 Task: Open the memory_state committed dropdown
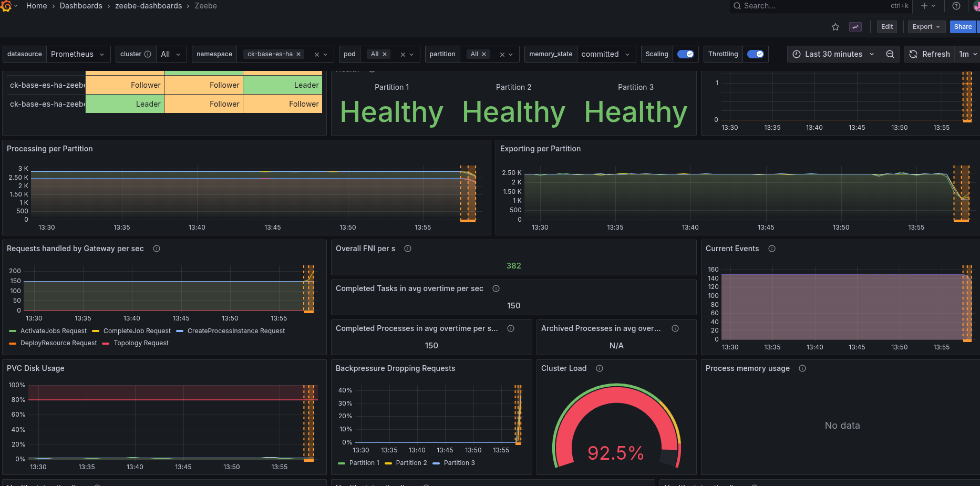click(x=606, y=54)
